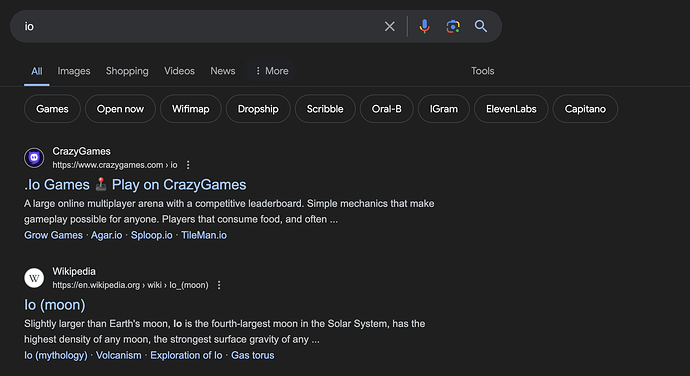The width and height of the screenshot is (690, 376).
Task: Click the magnifying glass search icon
Action: [481, 26]
